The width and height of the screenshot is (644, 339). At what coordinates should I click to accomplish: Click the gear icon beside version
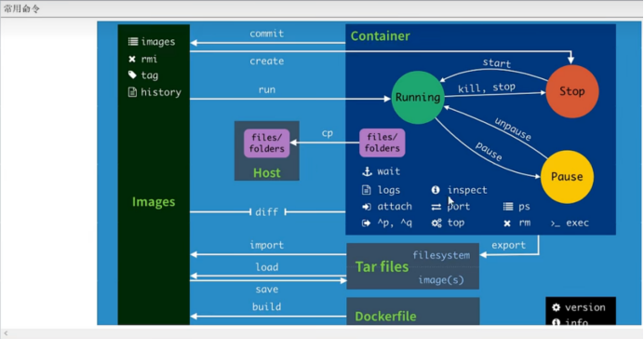coord(557,307)
